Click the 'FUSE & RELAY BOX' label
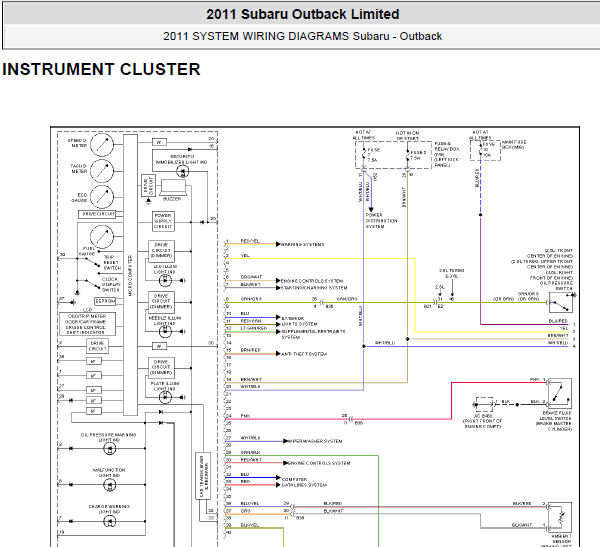Image resolution: width=600 pixels, height=547 pixels. (447, 154)
